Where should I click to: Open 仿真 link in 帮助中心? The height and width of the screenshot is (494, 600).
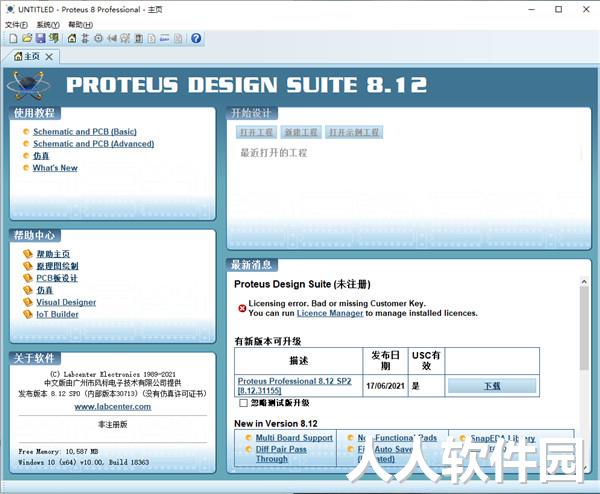(44, 290)
